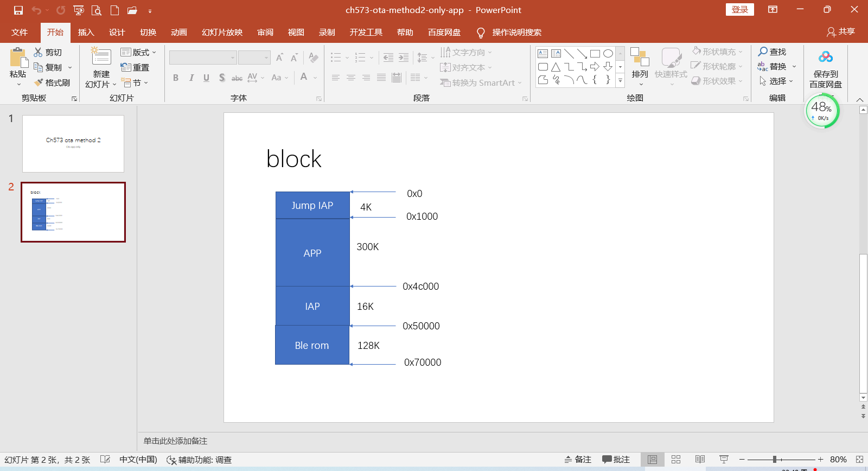Image resolution: width=868 pixels, height=471 pixels.
Task: Click the Copy (复制) button
Action: tap(52, 67)
